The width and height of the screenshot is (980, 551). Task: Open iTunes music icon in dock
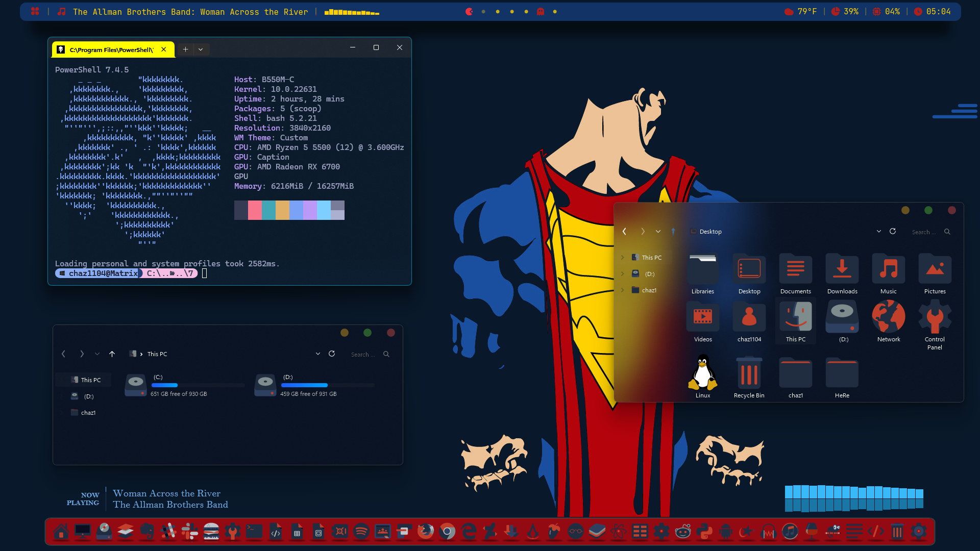(790, 532)
